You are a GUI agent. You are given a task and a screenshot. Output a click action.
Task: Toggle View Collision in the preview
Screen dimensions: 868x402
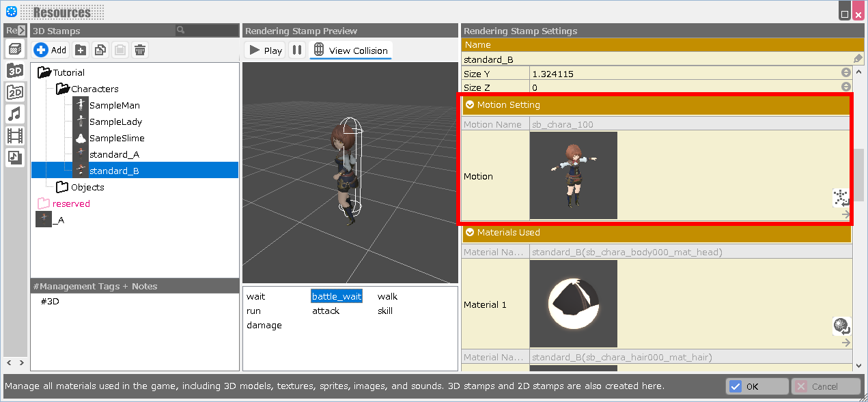(x=351, y=51)
